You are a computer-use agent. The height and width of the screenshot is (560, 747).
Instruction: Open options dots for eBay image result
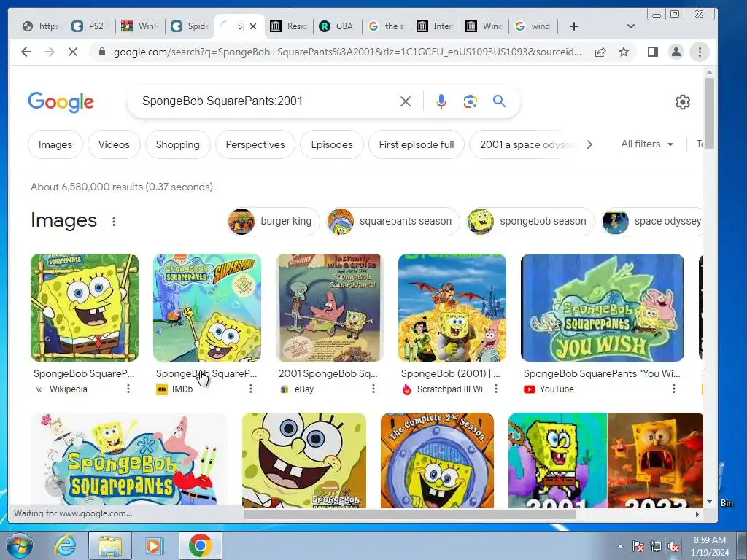(373, 389)
